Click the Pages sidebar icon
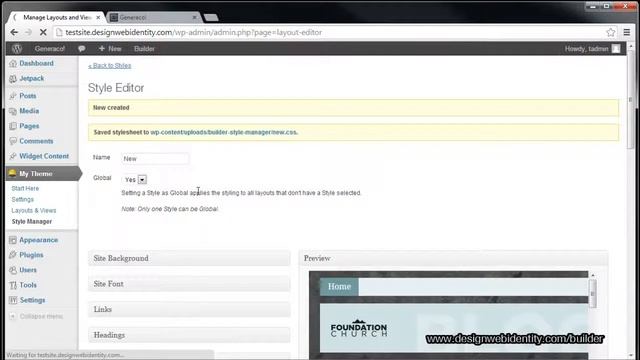Viewport: 640px width, 360px height. (13, 126)
